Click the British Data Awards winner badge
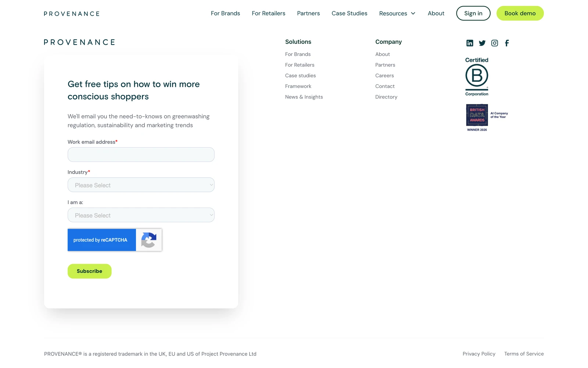The image size is (588, 368). click(x=487, y=118)
